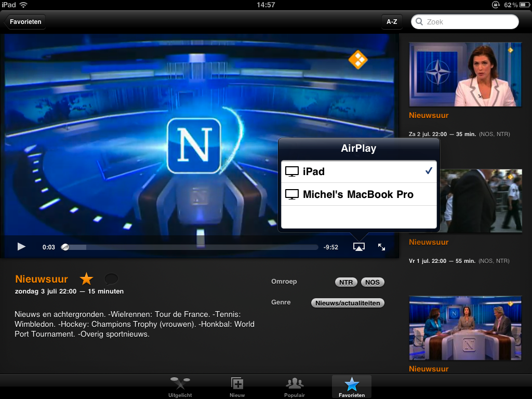Open the Nieuwsuur studio panel thumbnail
This screenshot has width=532, height=399.
coord(465,328)
